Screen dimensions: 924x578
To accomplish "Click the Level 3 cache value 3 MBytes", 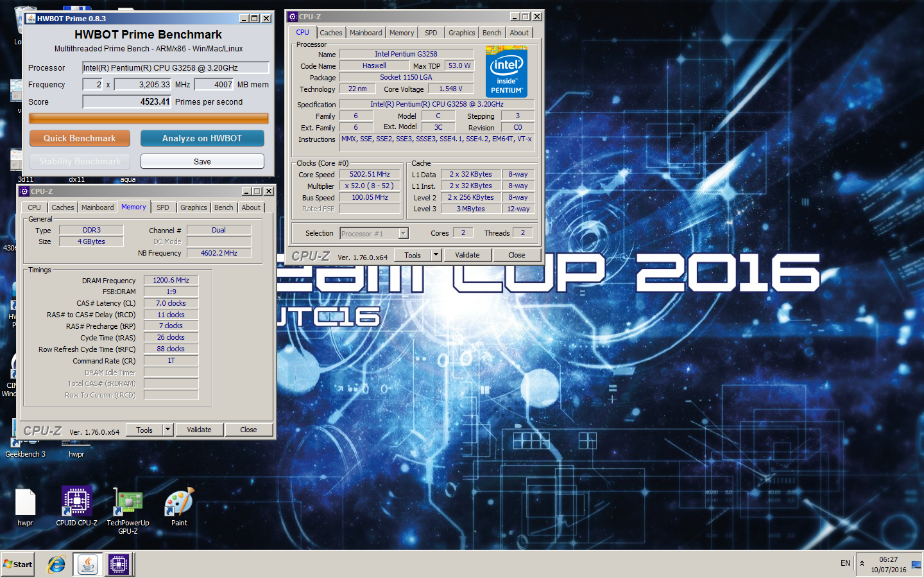I will pyautogui.click(x=471, y=209).
